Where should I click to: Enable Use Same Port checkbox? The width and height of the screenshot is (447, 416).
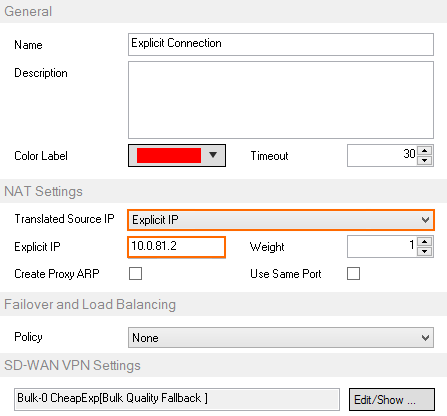point(353,273)
